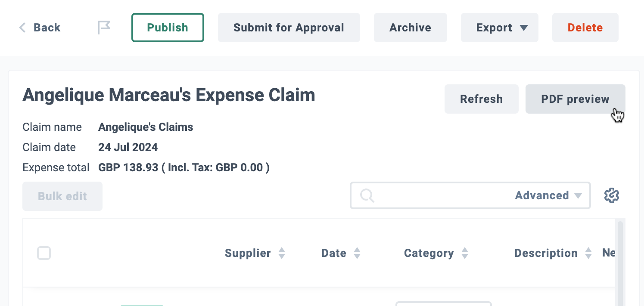Tick the select-all checkbox in table header

tap(44, 253)
